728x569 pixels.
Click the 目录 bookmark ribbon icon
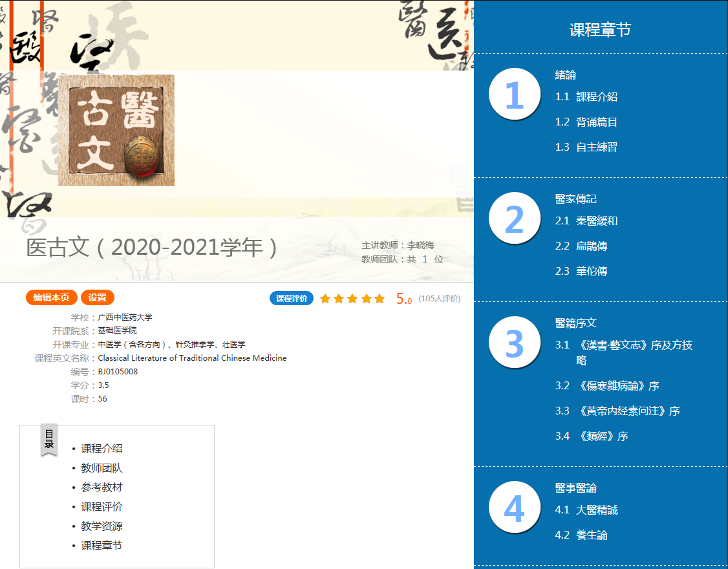tap(49, 440)
